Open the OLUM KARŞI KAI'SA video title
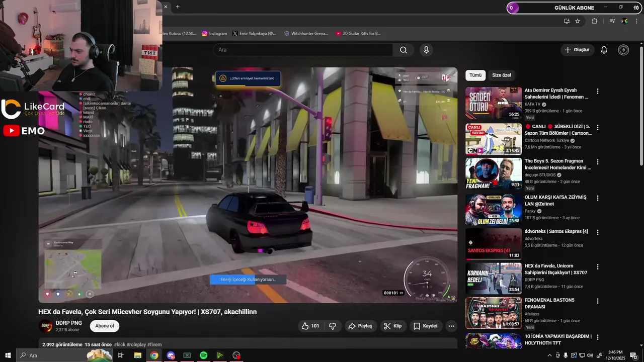Image resolution: width=644 pixels, height=362 pixels. pyautogui.click(x=555, y=201)
